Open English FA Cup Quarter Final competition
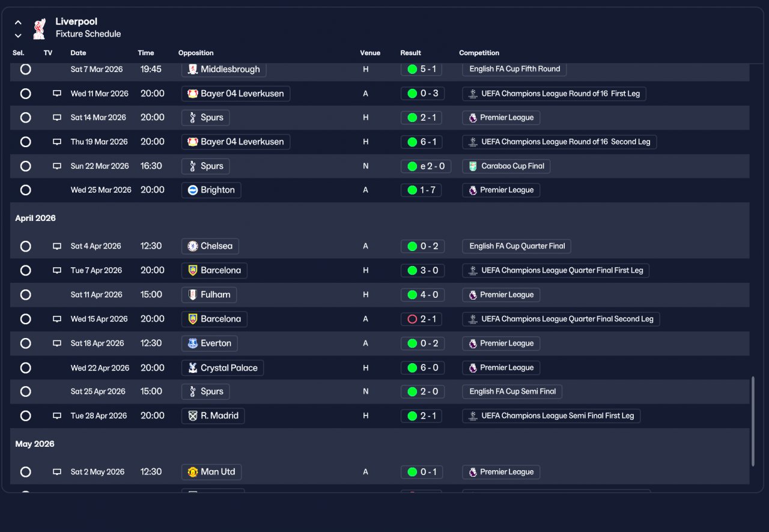 [x=517, y=246]
